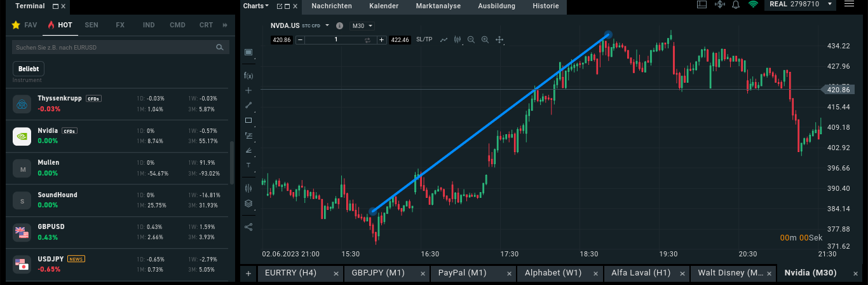This screenshot has width=868, height=285.
Task: Switch to the SEN sentiment tab
Action: click(92, 25)
